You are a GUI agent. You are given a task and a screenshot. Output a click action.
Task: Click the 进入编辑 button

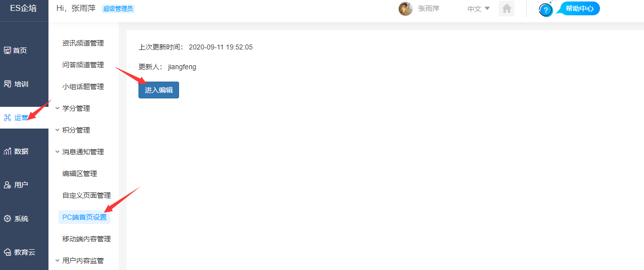tap(159, 90)
